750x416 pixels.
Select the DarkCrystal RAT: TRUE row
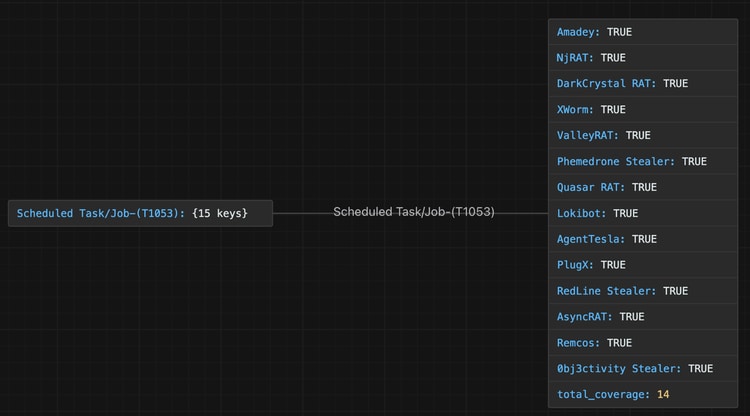pyautogui.click(x=643, y=84)
